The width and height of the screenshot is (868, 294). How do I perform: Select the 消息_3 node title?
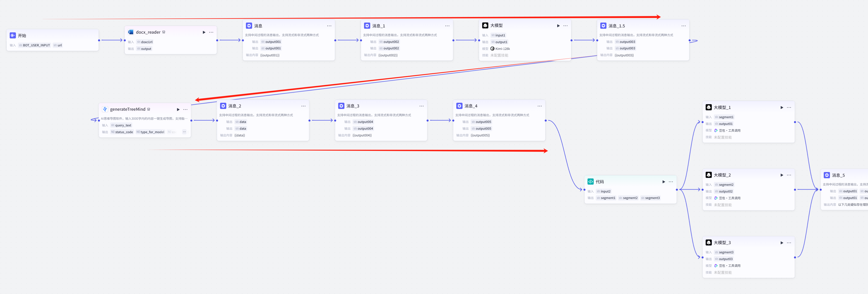click(352, 106)
